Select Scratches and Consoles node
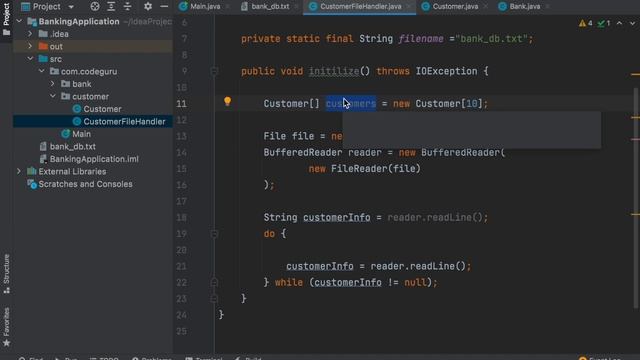The height and width of the screenshot is (360, 640). coord(85,184)
